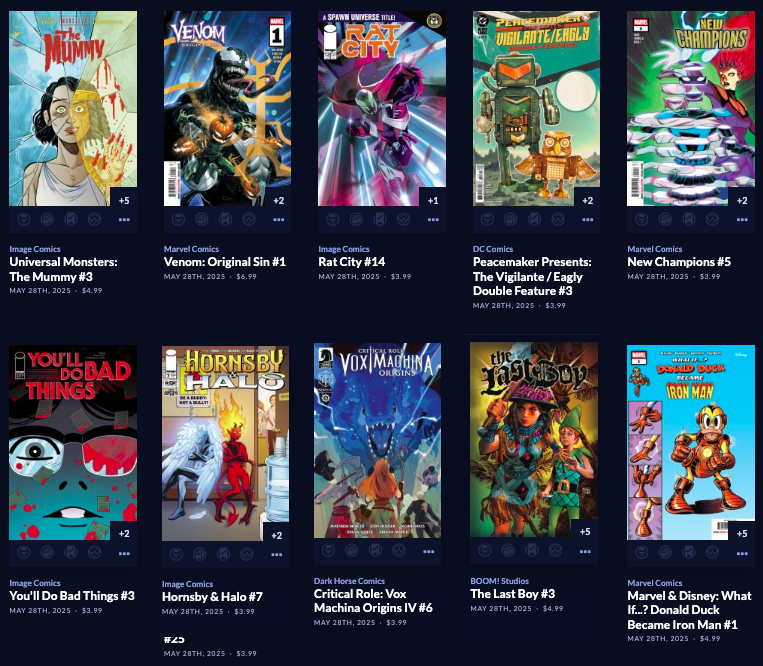Add New Champions #5 to wish list

click(x=712, y=219)
